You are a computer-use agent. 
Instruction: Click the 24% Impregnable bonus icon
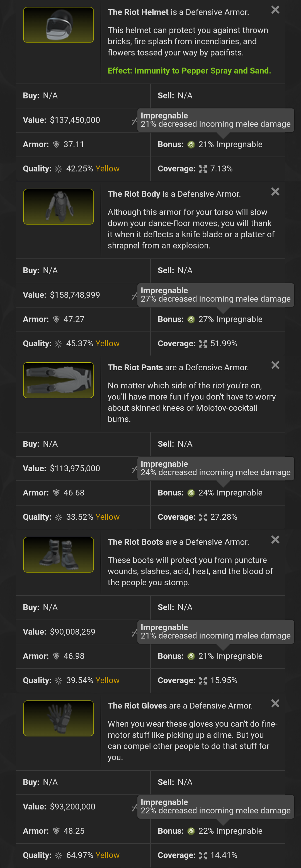(x=191, y=493)
